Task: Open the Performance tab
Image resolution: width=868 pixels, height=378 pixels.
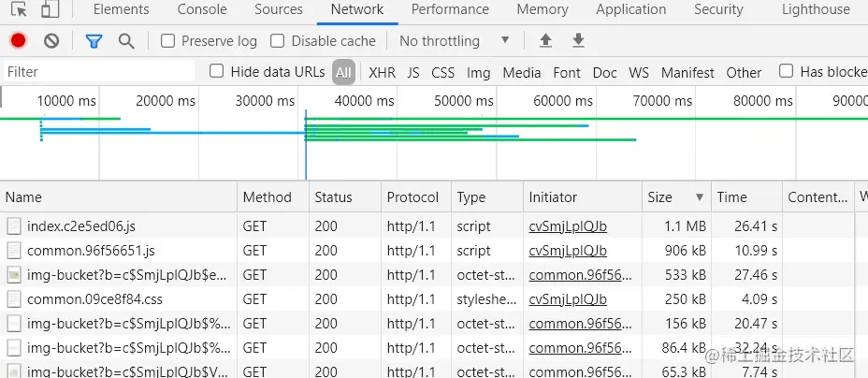Action: [x=450, y=9]
